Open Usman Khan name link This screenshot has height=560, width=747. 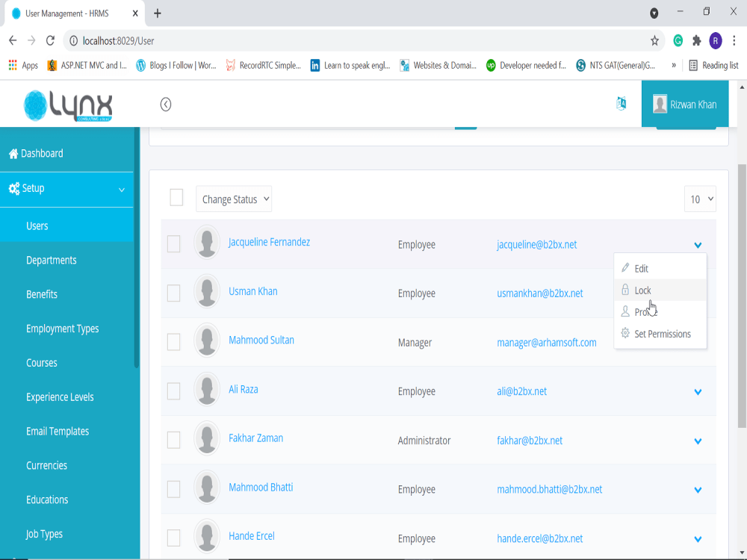253,291
